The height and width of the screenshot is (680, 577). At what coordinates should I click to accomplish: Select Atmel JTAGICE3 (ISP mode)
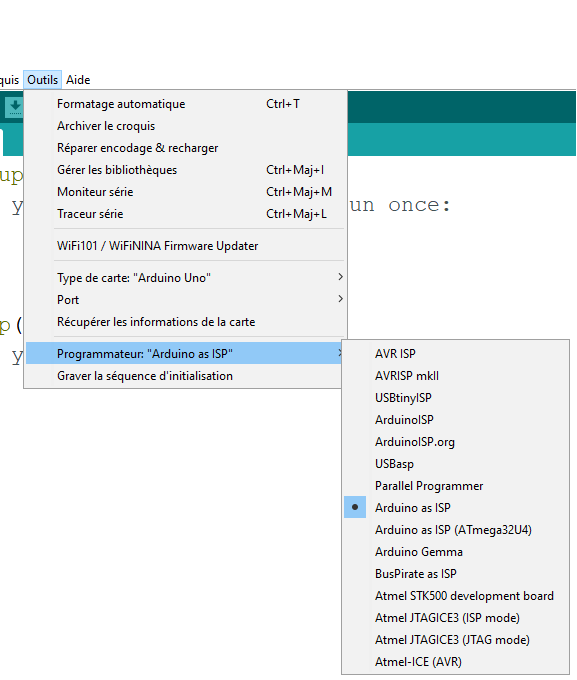tap(456, 618)
